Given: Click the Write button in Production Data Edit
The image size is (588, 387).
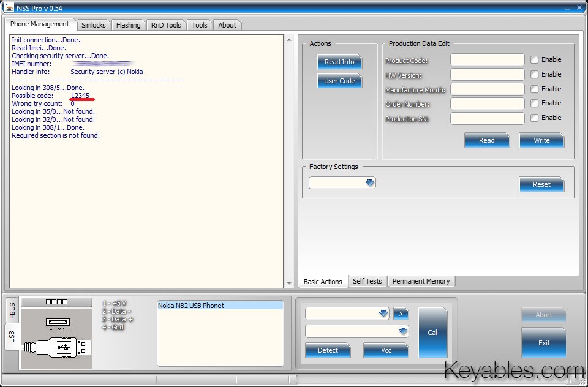Looking at the screenshot, I should point(541,140).
